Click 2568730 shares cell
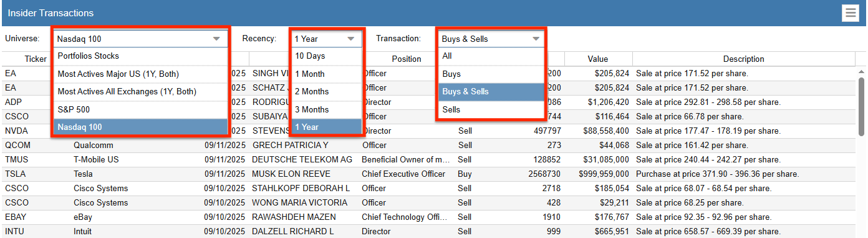The width and height of the screenshot is (868, 238). (544, 174)
